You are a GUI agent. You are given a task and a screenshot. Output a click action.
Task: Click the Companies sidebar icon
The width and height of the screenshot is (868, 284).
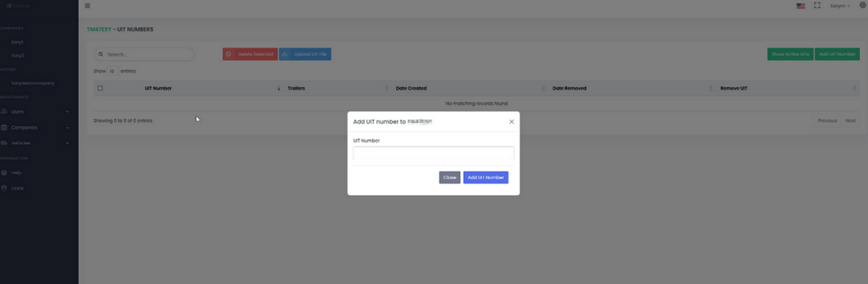[5, 127]
